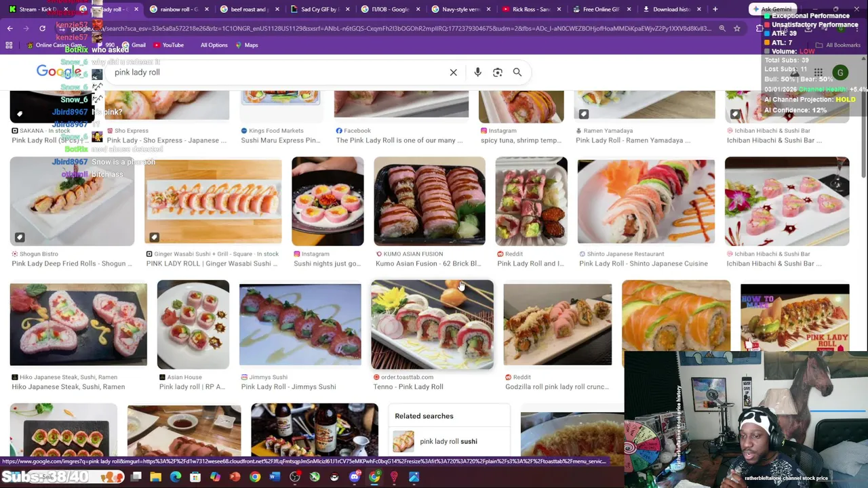The height and width of the screenshot is (488, 868).
Task: Open Shogun Bistro deep fried rolls image
Action: [x=72, y=201]
